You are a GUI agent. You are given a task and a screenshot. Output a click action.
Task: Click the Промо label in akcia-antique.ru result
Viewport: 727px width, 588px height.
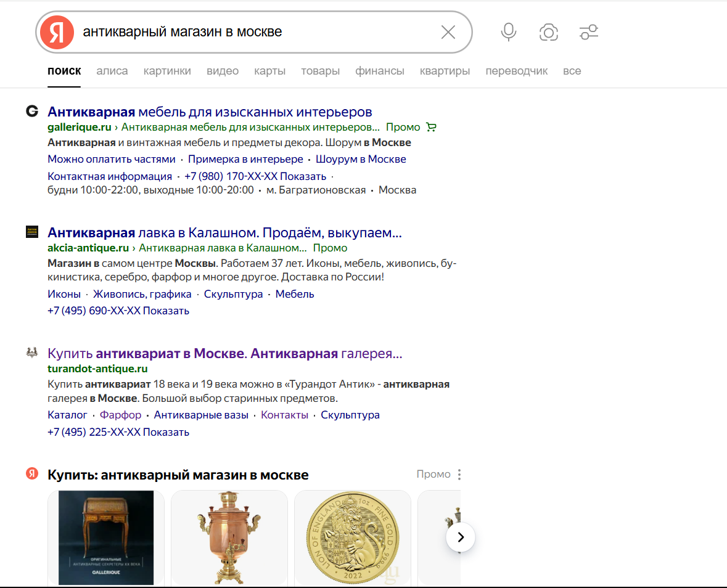[x=330, y=248]
